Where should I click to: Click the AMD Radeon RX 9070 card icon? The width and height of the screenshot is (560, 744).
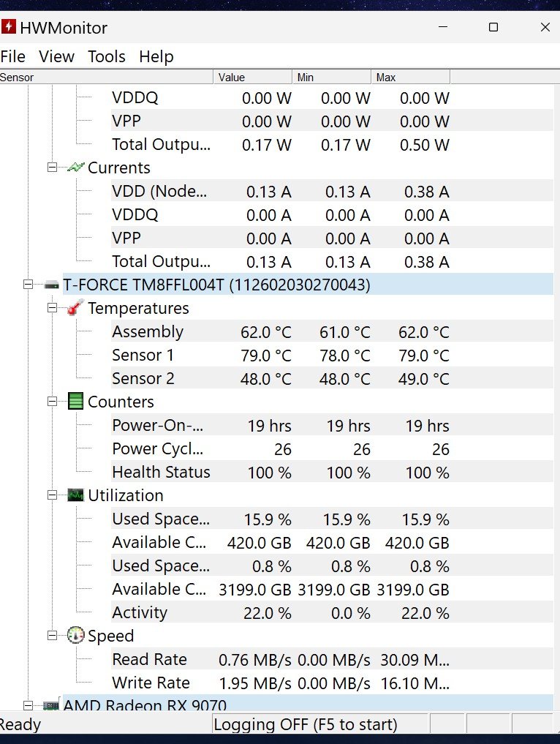(x=51, y=704)
